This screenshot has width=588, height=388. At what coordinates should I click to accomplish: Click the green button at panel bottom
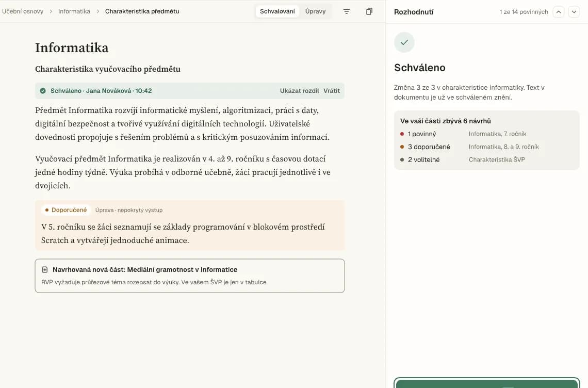[487, 383]
